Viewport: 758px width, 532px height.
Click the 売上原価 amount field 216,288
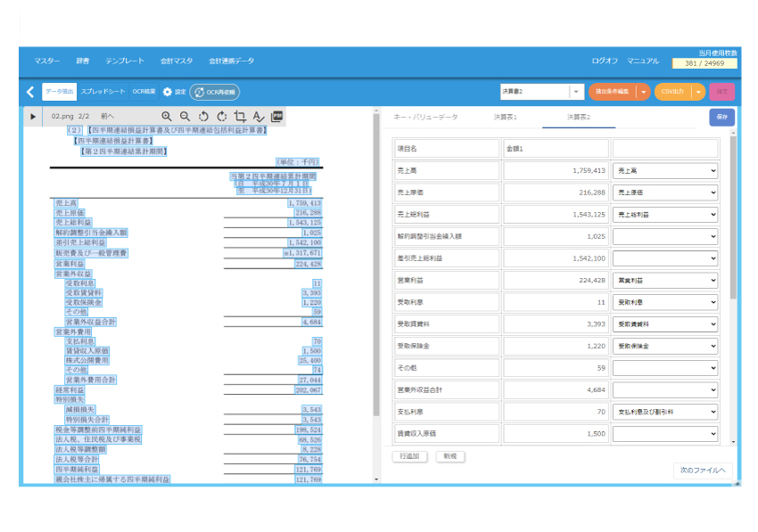556,192
